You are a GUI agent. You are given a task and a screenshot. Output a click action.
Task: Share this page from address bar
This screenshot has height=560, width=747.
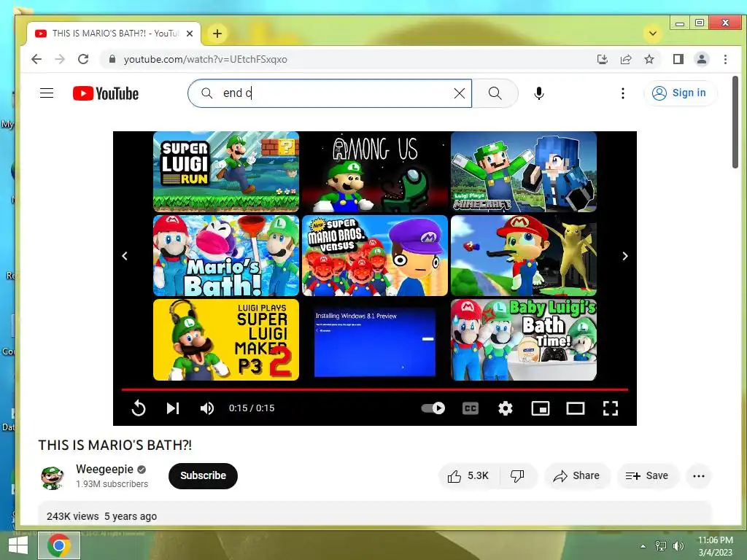pyautogui.click(x=625, y=59)
